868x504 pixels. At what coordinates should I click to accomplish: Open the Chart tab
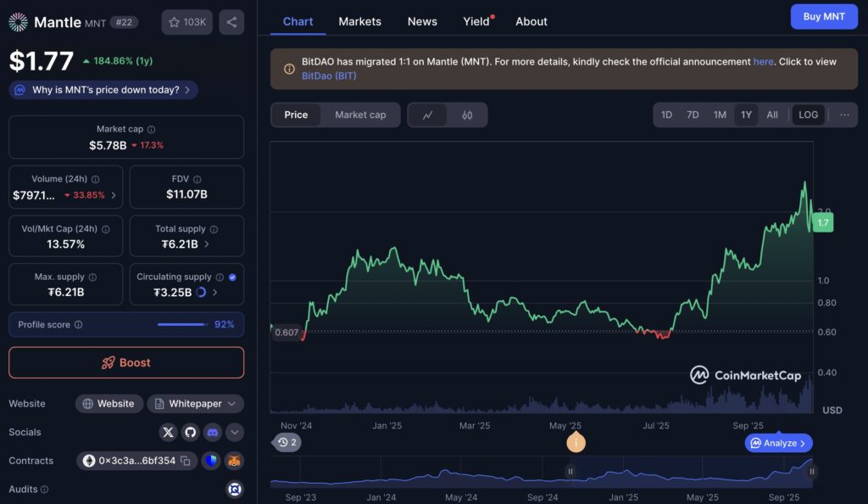pos(298,21)
